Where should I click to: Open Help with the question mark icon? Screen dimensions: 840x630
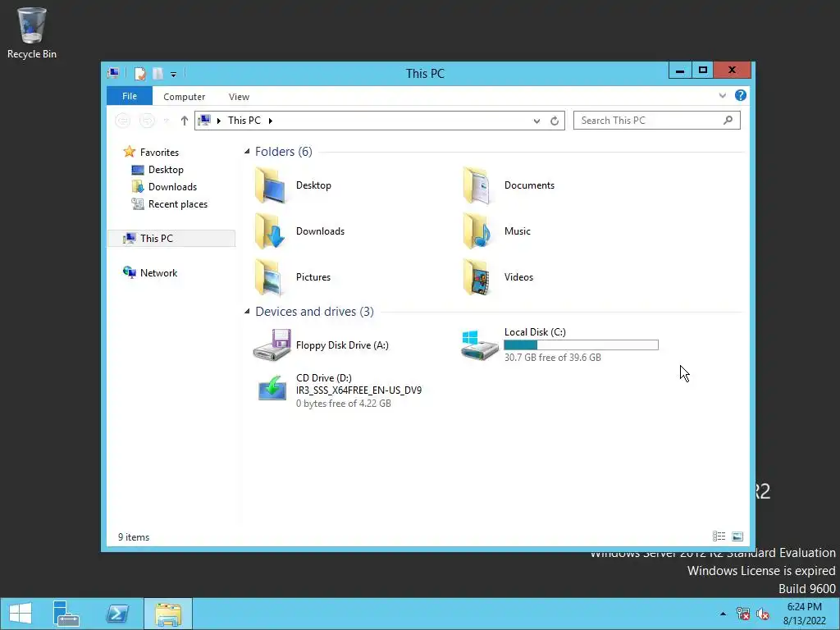point(741,95)
